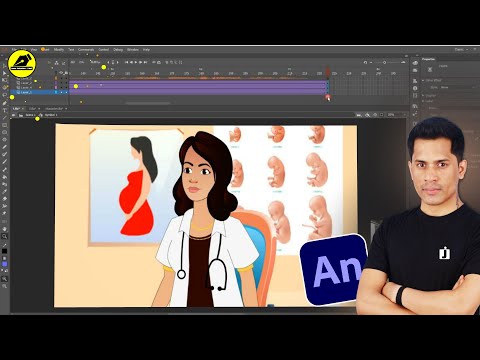
Task: Select the Oval tool
Action: (4, 132)
